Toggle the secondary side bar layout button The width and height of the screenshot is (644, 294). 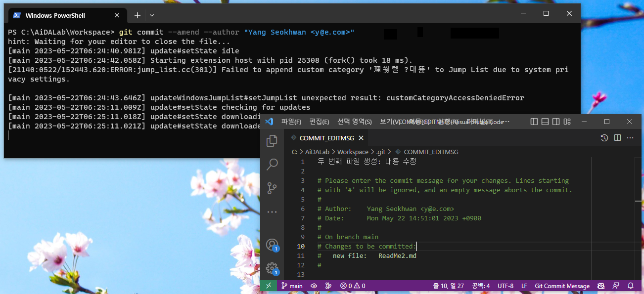coord(556,122)
